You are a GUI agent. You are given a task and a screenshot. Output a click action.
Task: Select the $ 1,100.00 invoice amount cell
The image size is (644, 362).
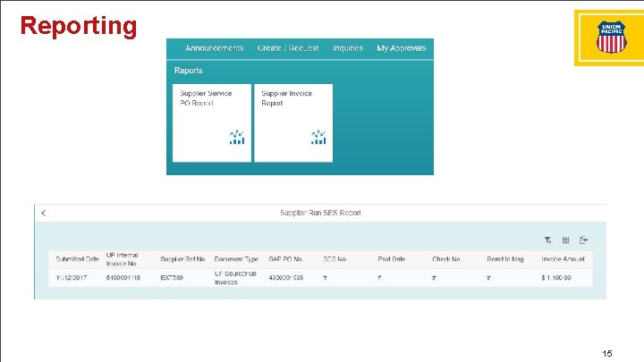click(556, 278)
